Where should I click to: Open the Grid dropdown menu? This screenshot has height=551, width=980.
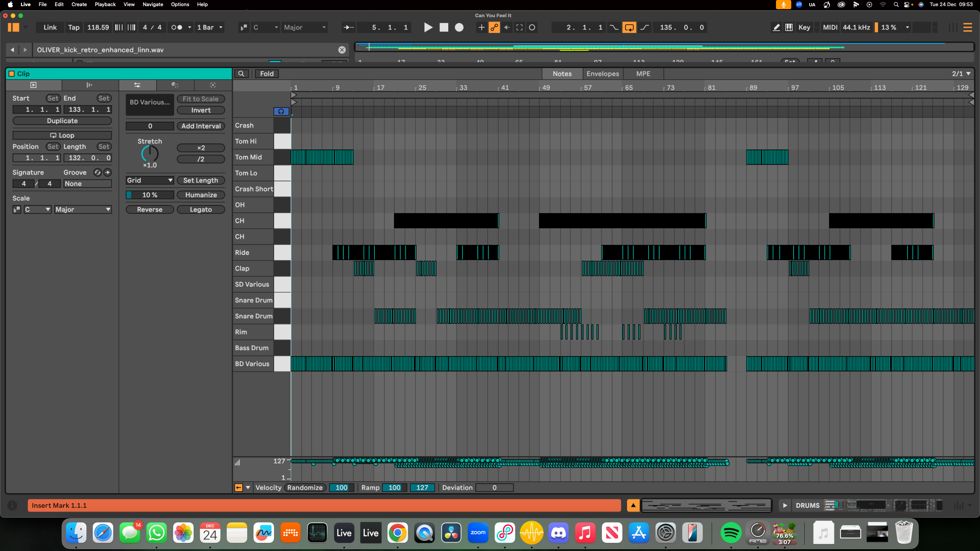(x=150, y=180)
